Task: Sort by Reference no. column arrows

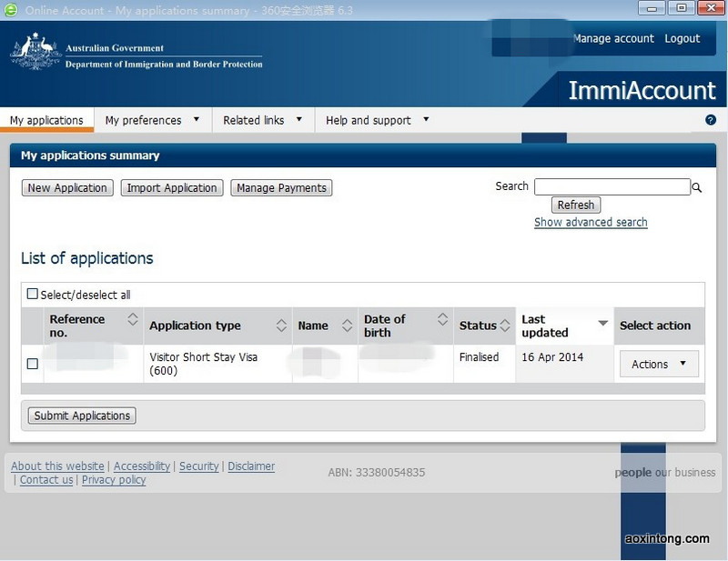Action: pos(133,319)
